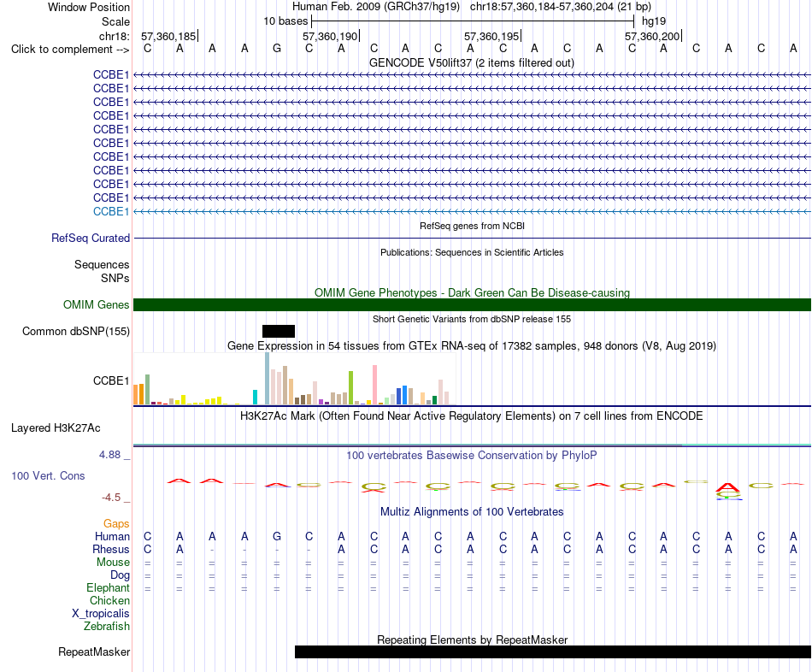Click the 57,360,200 ruler position
Image resolution: width=812 pixels, height=672 pixels.
click(x=652, y=36)
